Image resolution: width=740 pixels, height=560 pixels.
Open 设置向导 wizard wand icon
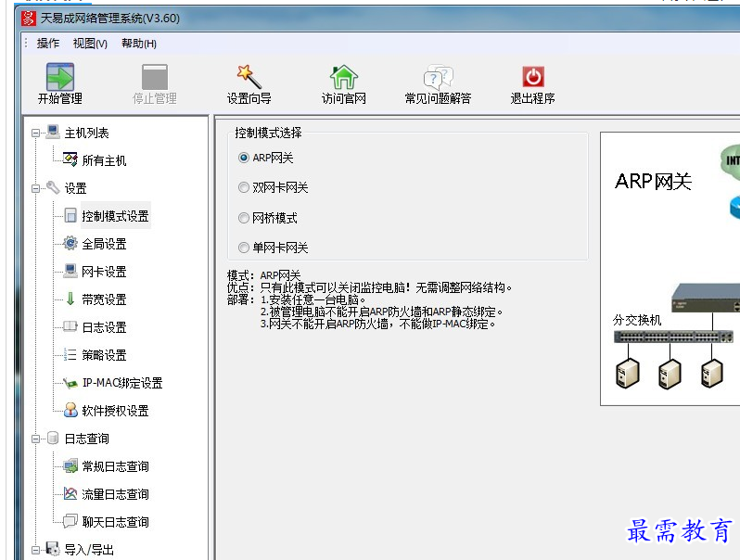pyautogui.click(x=249, y=76)
